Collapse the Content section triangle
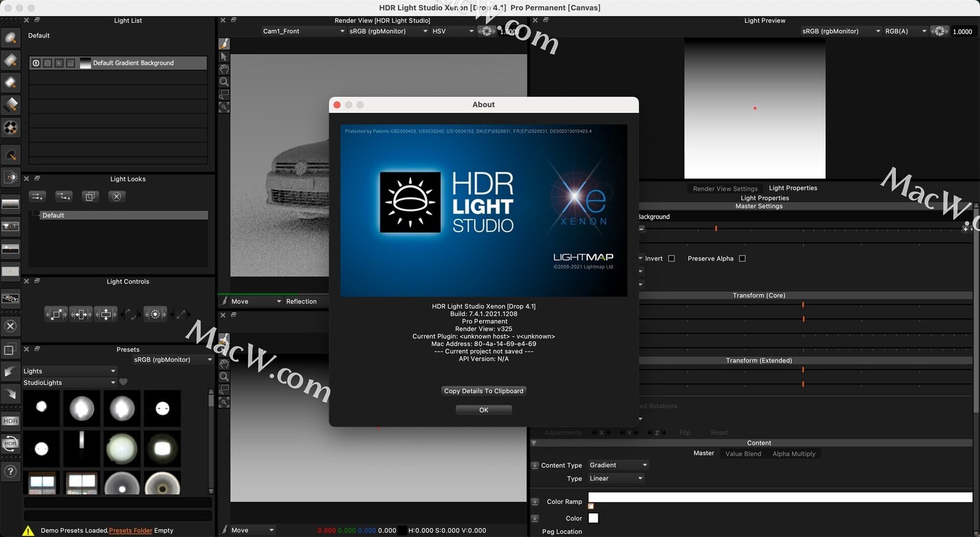Image resolution: width=980 pixels, height=537 pixels. [x=534, y=443]
